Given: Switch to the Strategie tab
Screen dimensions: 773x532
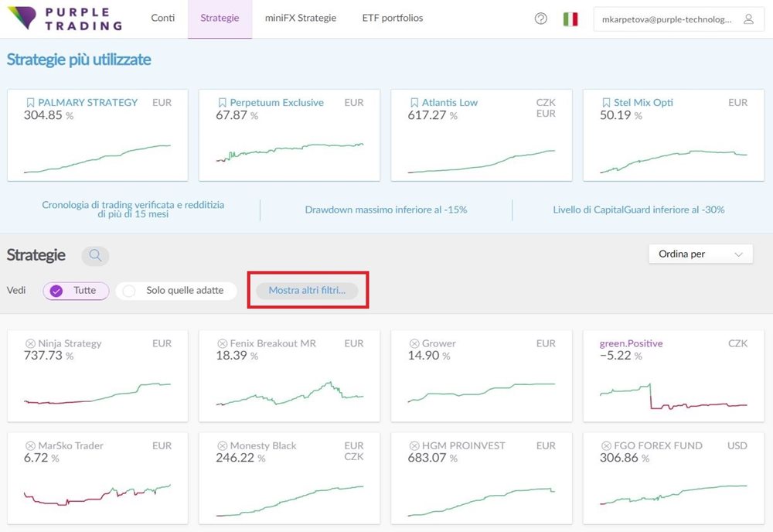Looking at the screenshot, I should [x=220, y=19].
